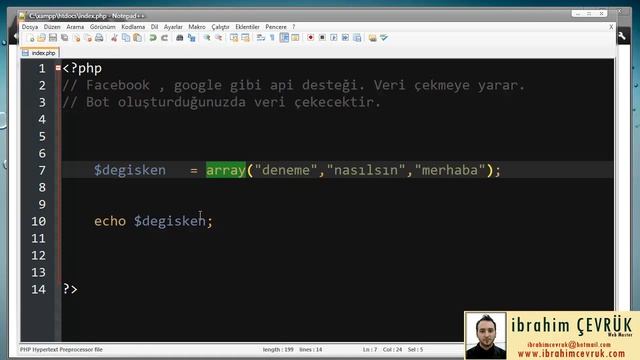640x360 pixels.
Task: Click the Close document toolbar icon
Action: tap(76, 38)
